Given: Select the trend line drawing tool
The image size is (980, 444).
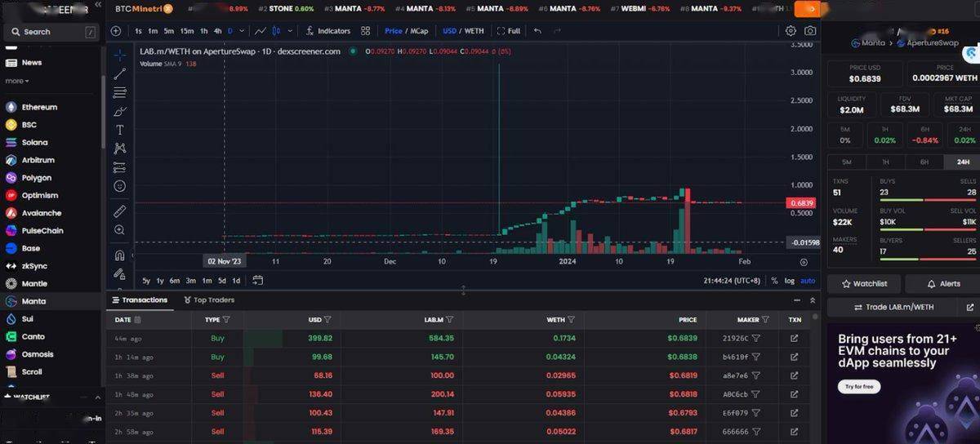Looking at the screenshot, I should [119, 73].
